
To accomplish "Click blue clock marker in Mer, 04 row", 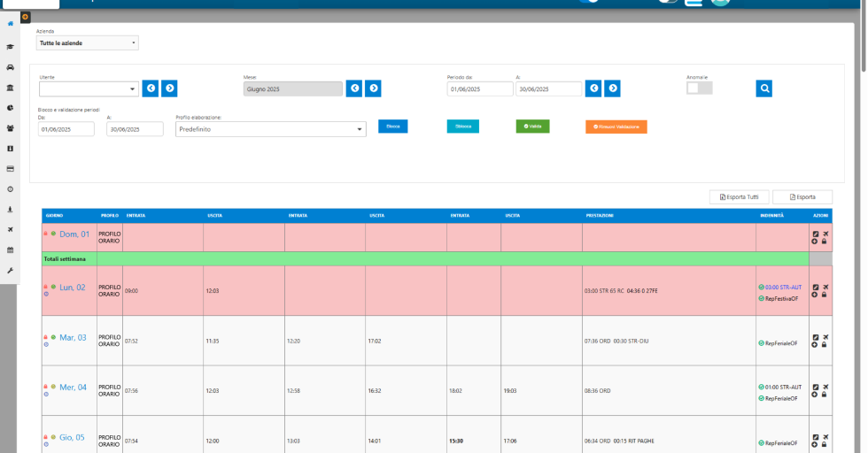I will pos(46,395).
